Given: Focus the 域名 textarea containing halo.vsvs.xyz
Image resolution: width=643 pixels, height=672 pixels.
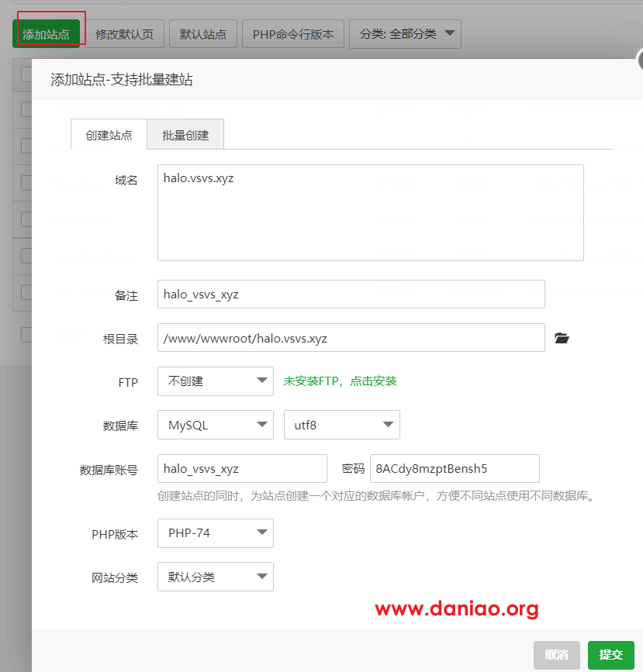Looking at the screenshot, I should (x=371, y=212).
